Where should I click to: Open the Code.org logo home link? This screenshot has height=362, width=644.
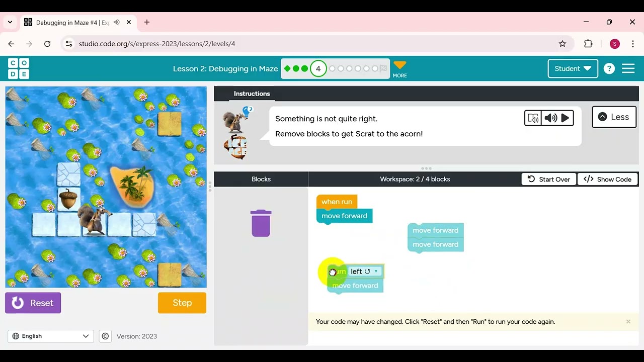[x=19, y=68]
